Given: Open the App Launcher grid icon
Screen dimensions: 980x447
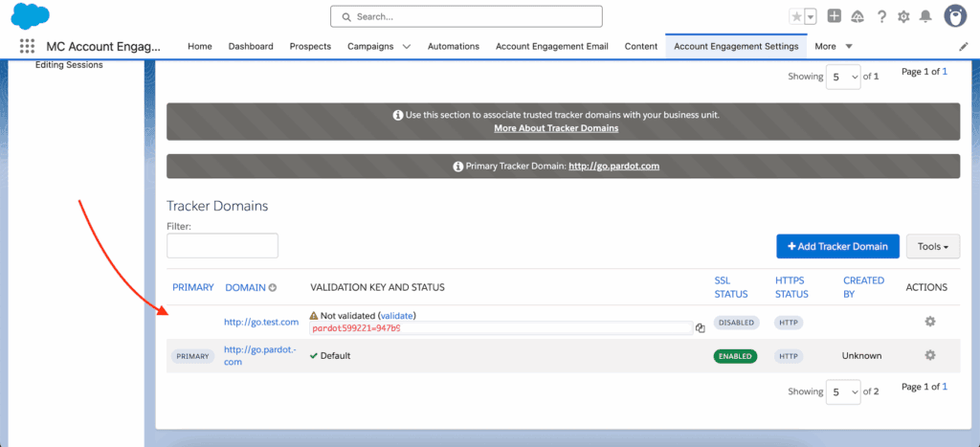Looking at the screenshot, I should tap(27, 46).
